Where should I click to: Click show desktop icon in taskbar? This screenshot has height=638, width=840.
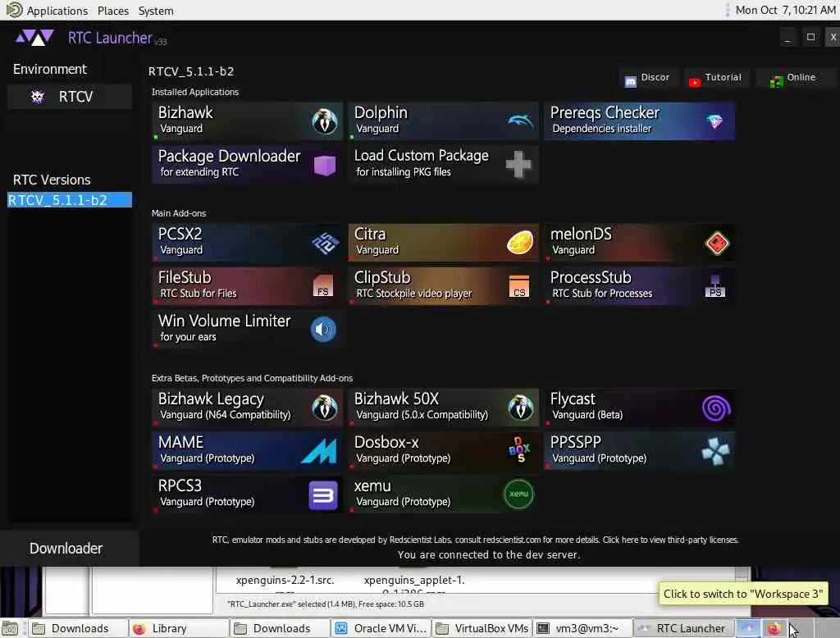coord(10,628)
